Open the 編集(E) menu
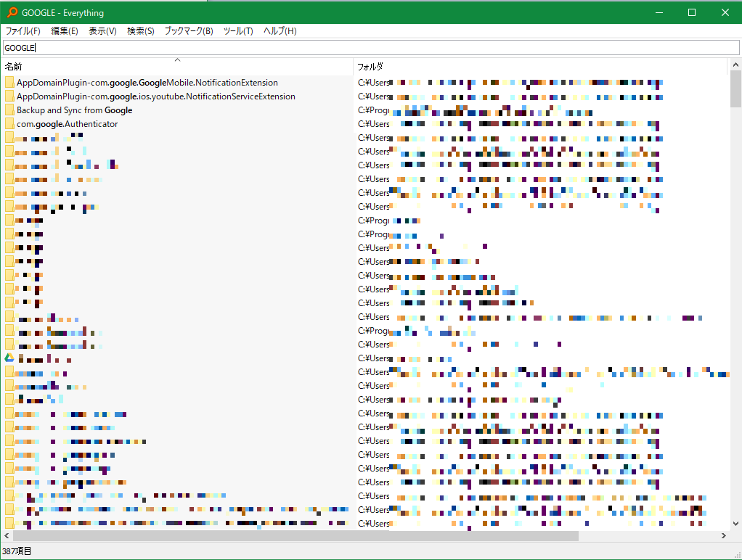 [x=65, y=31]
